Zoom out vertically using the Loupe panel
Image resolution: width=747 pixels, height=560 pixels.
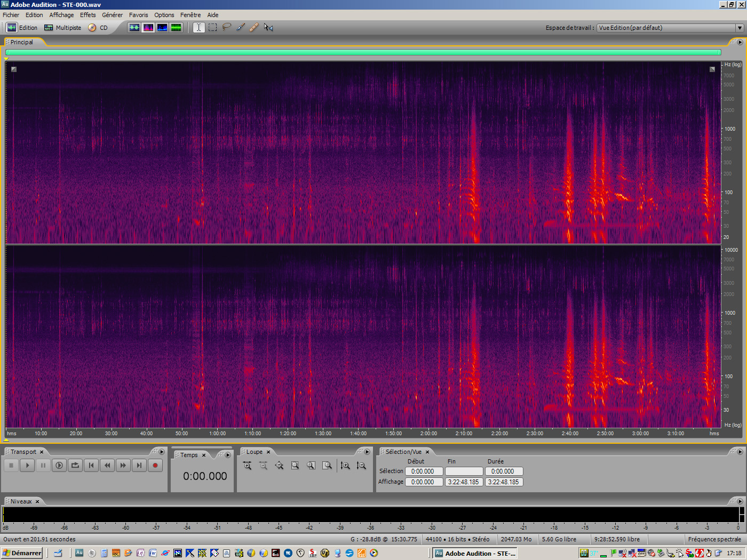click(x=361, y=465)
